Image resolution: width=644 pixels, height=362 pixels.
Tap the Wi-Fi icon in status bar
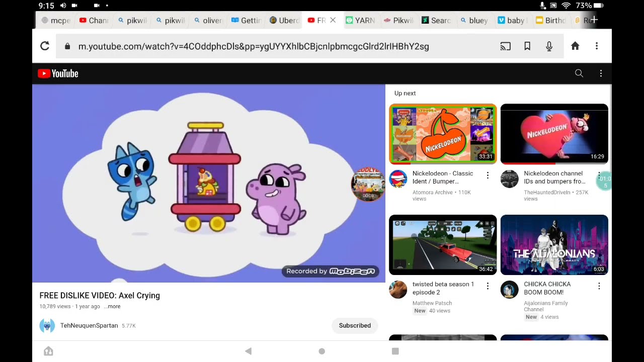566,6
